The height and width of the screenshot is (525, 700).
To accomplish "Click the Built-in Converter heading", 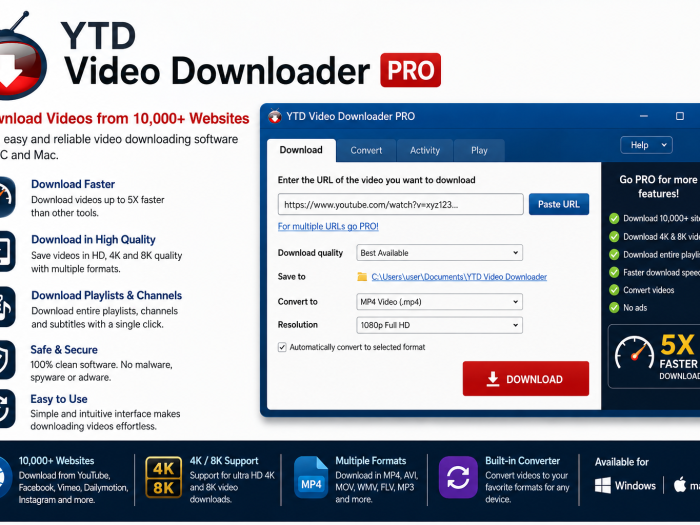I will point(522,461).
